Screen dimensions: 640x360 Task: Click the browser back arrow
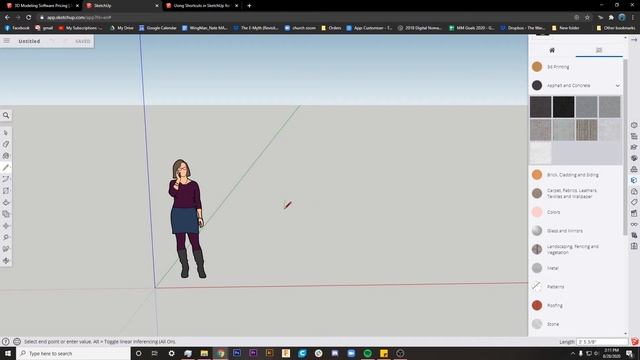[x=7, y=18]
